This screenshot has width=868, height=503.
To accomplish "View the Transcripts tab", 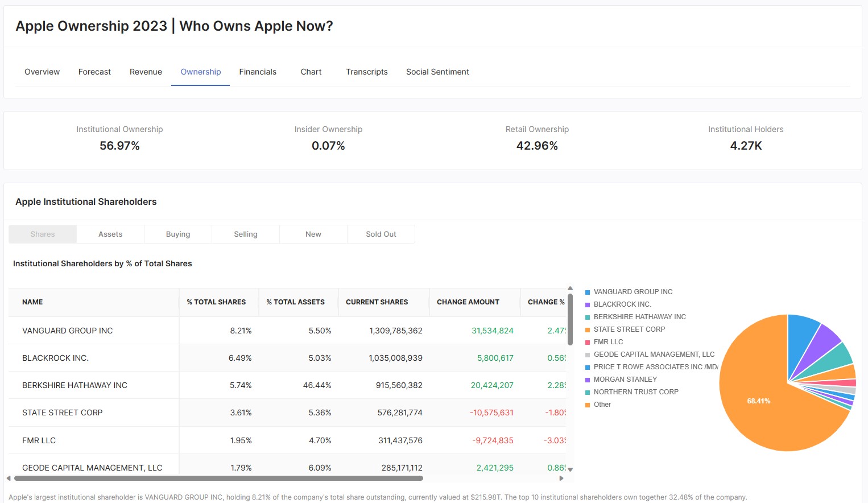I will click(x=367, y=72).
